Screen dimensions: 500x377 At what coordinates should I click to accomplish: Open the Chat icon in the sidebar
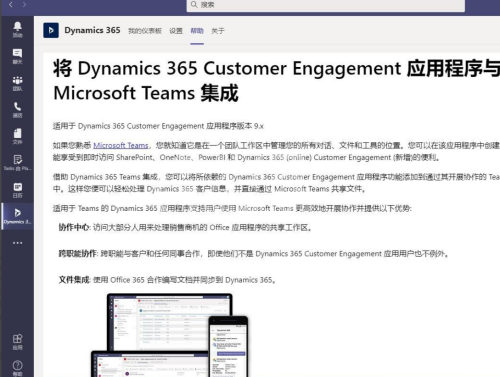point(17,56)
